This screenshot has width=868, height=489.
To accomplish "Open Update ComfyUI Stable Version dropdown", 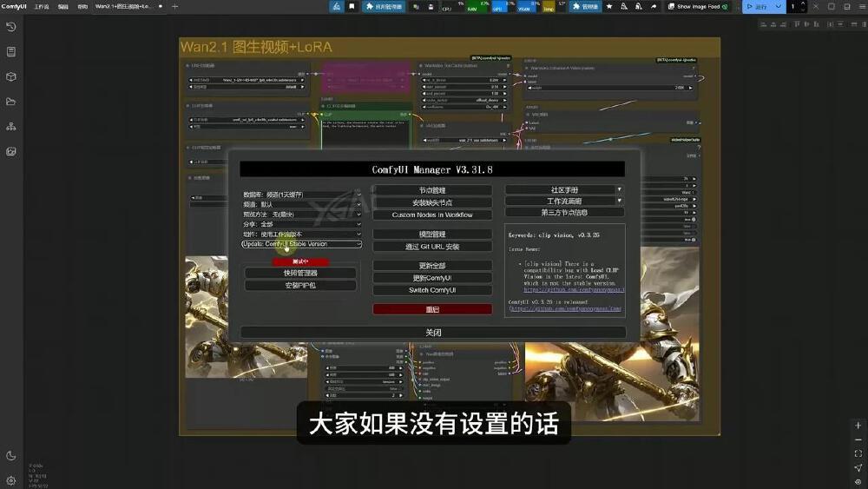I will pyautogui.click(x=302, y=244).
